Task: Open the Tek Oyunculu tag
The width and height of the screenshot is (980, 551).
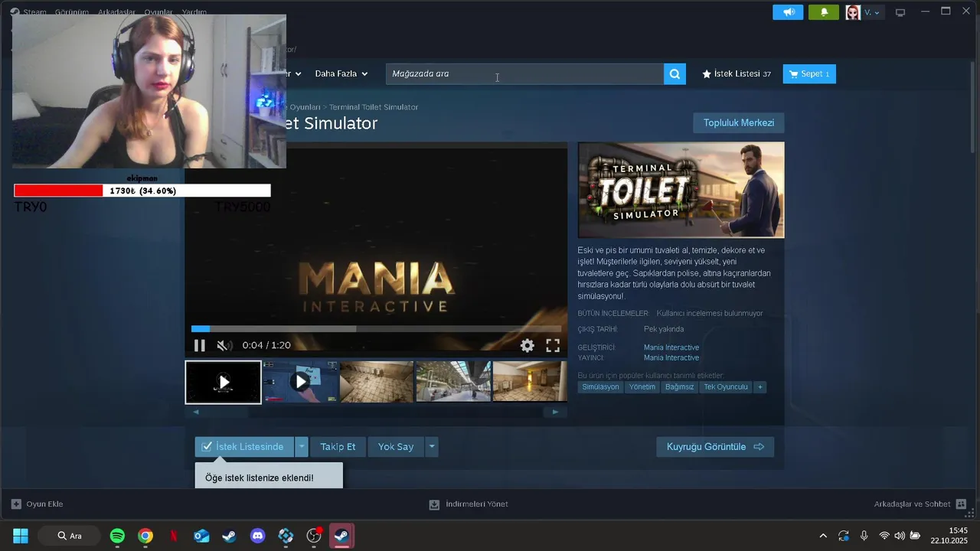Action: [726, 387]
